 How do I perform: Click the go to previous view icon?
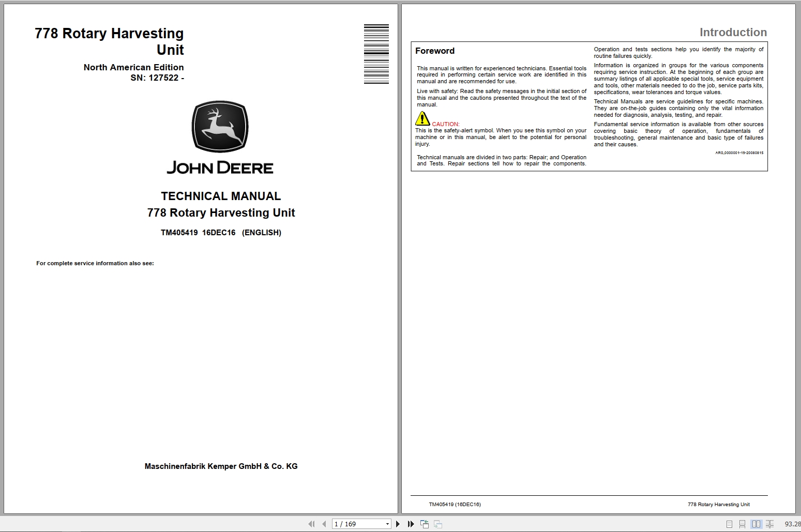pyautogui.click(x=425, y=524)
